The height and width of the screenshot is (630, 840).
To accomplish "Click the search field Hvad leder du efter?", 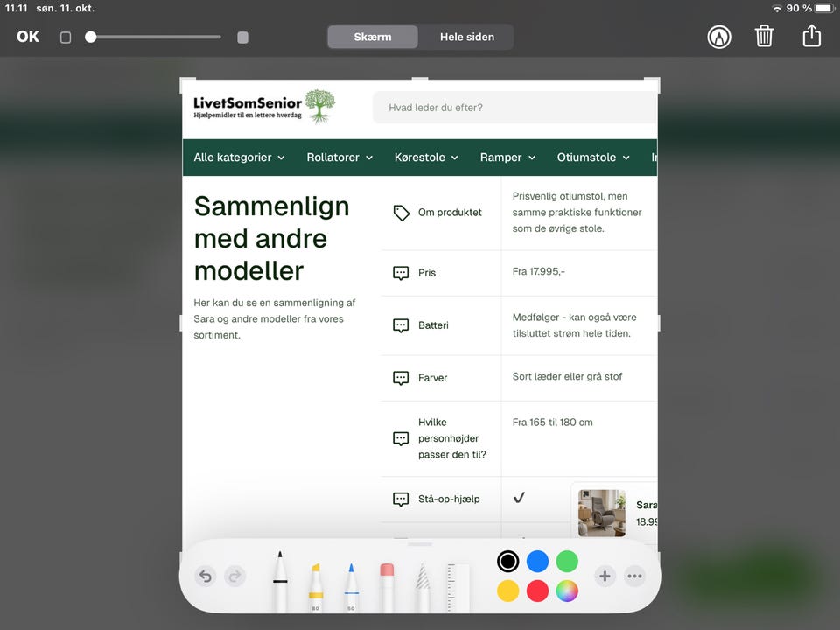I will tap(514, 108).
